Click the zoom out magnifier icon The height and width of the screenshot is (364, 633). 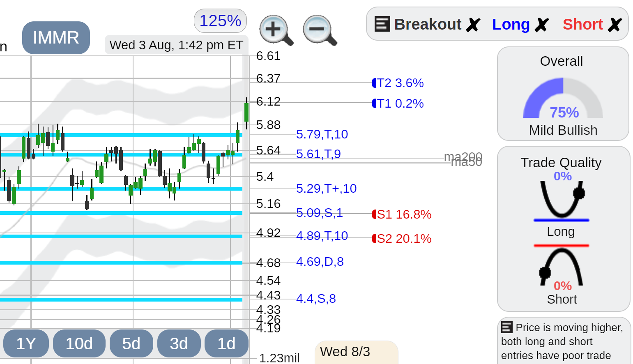click(x=320, y=30)
